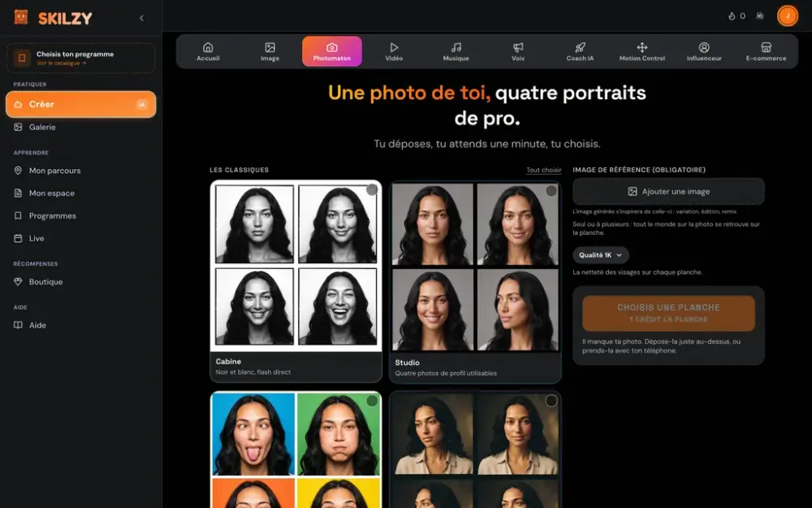Select the Cabine black-and-white board thumbnail
The width and height of the screenshot is (812, 508).
tap(296, 266)
